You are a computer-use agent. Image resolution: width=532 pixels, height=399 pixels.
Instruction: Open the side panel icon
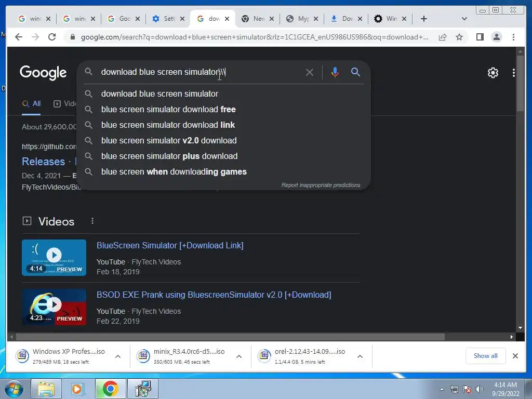pyautogui.click(x=480, y=37)
